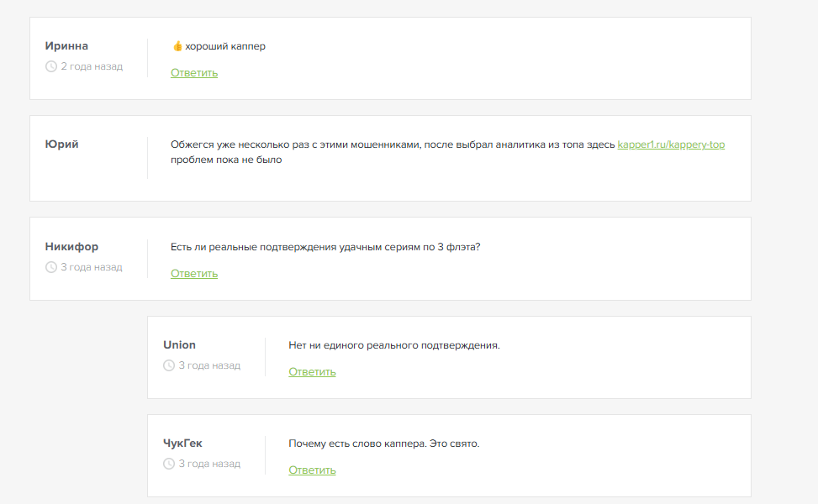Click the thumbs-up emoji in Иринна's comment
The image size is (818, 504).
pos(177,46)
